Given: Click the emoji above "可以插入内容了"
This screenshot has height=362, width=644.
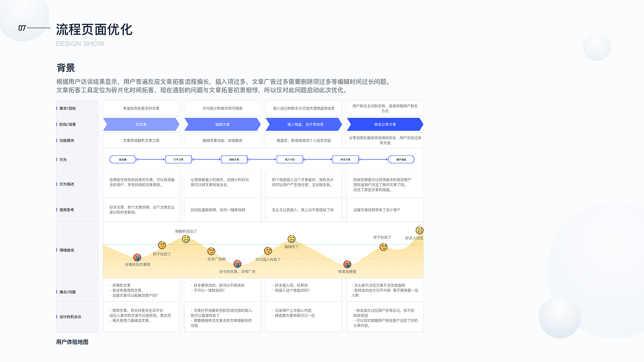Looking at the screenshot, I should (268, 251).
